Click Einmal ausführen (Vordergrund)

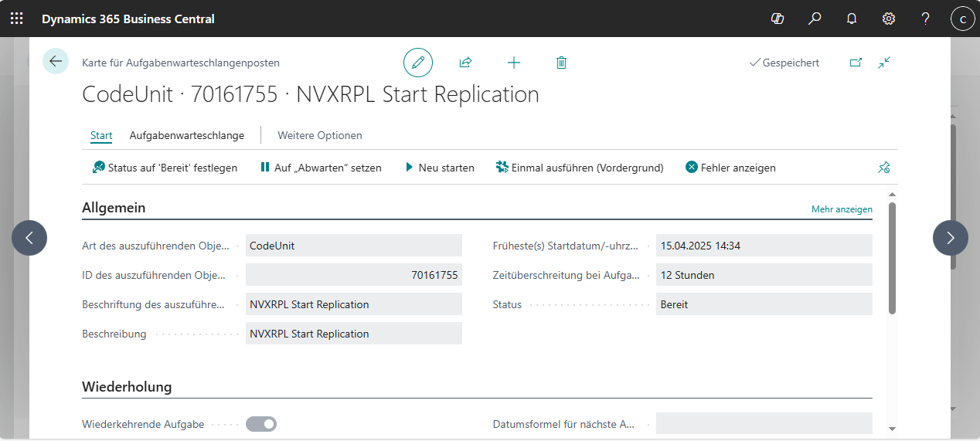coord(580,168)
